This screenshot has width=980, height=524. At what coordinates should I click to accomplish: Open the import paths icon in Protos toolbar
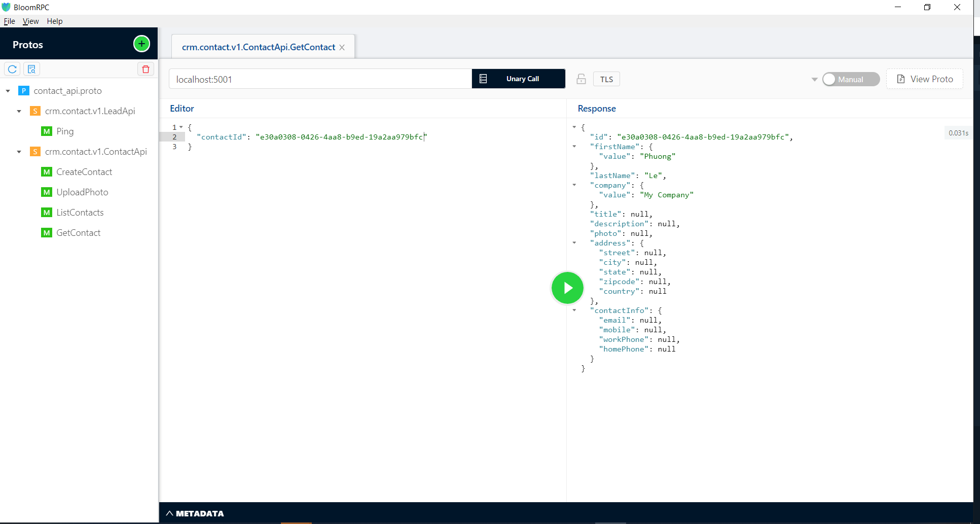tap(31, 69)
